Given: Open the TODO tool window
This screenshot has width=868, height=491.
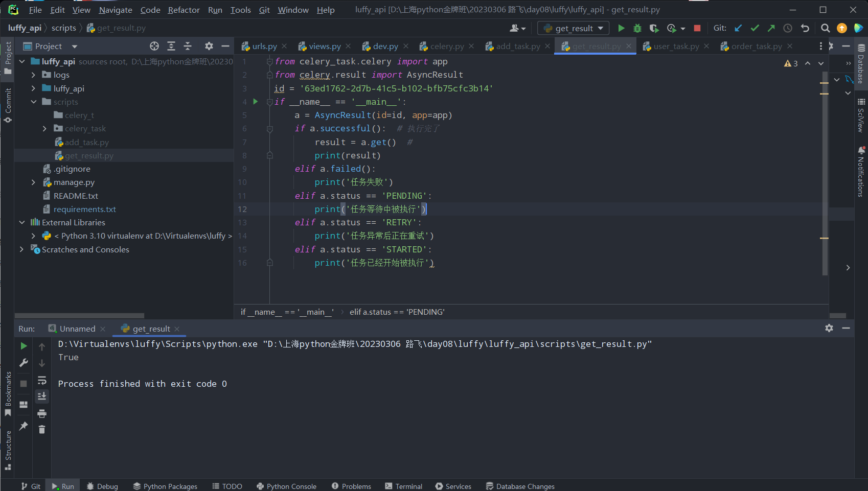Looking at the screenshot, I should pyautogui.click(x=227, y=486).
